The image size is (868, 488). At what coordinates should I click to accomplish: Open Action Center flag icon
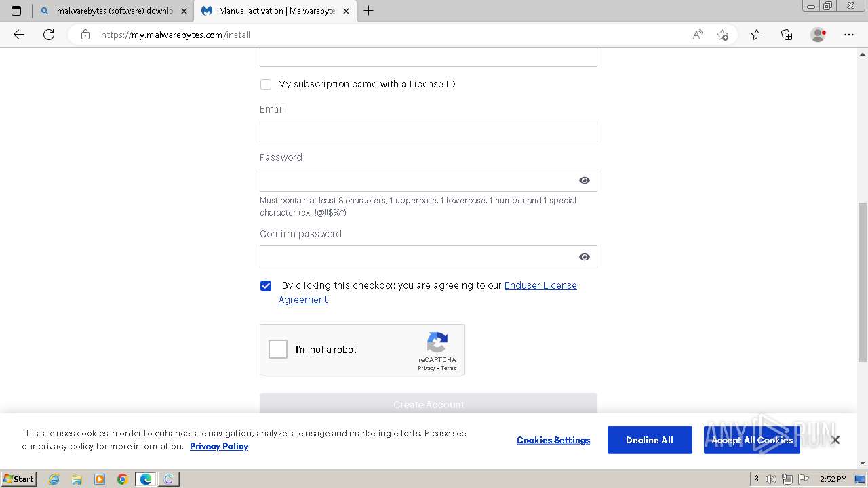point(802,479)
